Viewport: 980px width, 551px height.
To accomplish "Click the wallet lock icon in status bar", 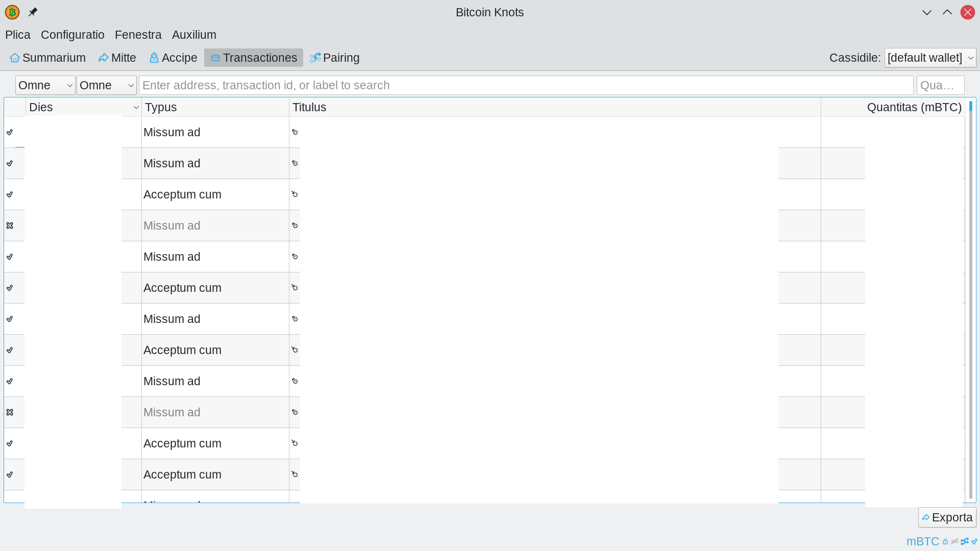I will [945, 542].
